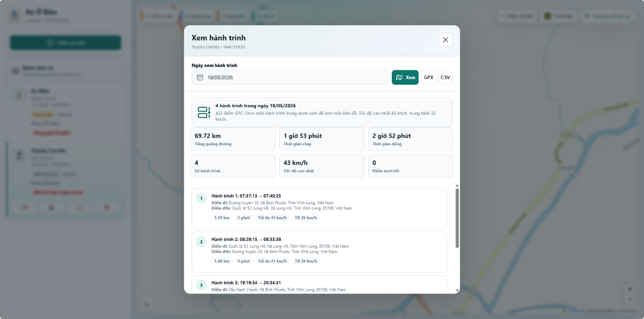Image resolution: width=644 pixels, height=319 pixels.
Task: Click the 43 km/h top speed card
Action: coord(322,166)
